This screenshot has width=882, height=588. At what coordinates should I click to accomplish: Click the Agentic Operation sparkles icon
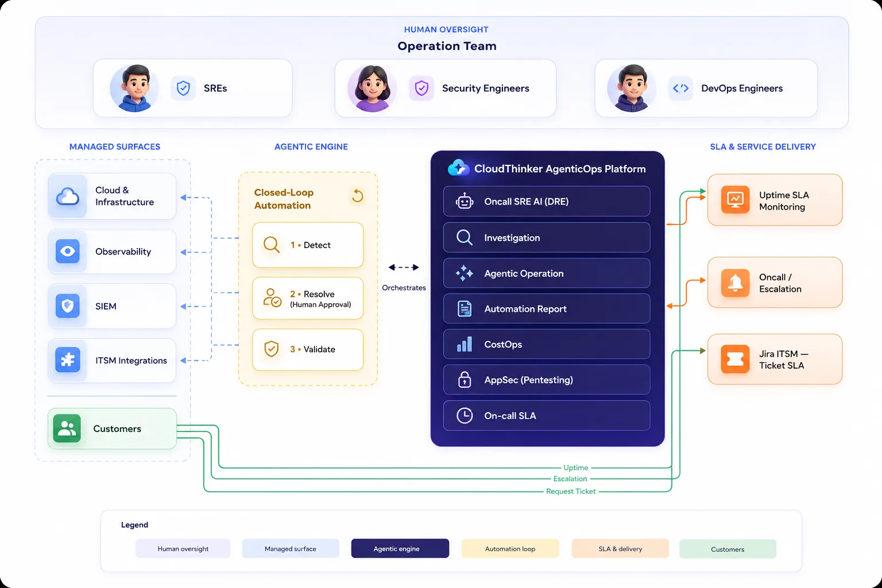coord(465,273)
